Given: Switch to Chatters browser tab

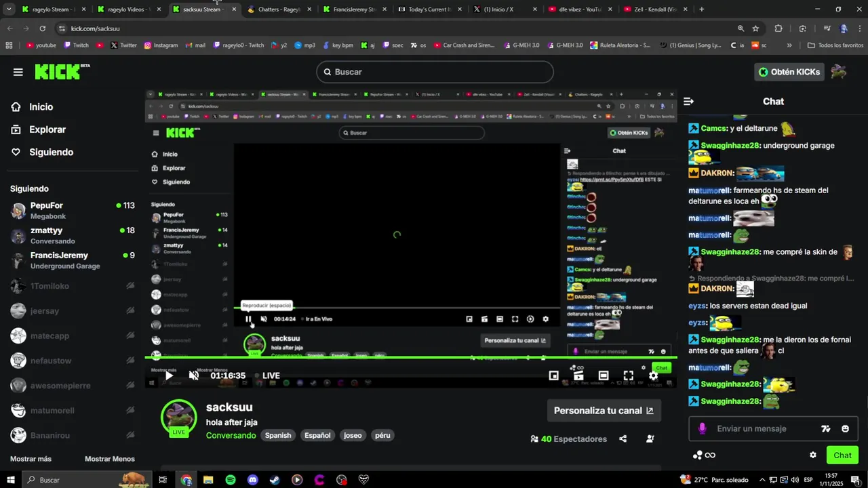Looking at the screenshot, I should [x=279, y=9].
